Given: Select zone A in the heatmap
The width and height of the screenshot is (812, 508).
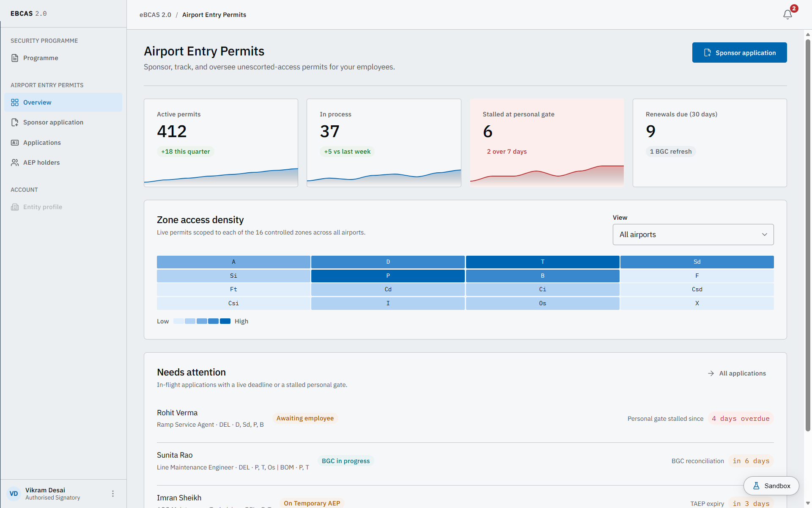Looking at the screenshot, I should point(233,262).
